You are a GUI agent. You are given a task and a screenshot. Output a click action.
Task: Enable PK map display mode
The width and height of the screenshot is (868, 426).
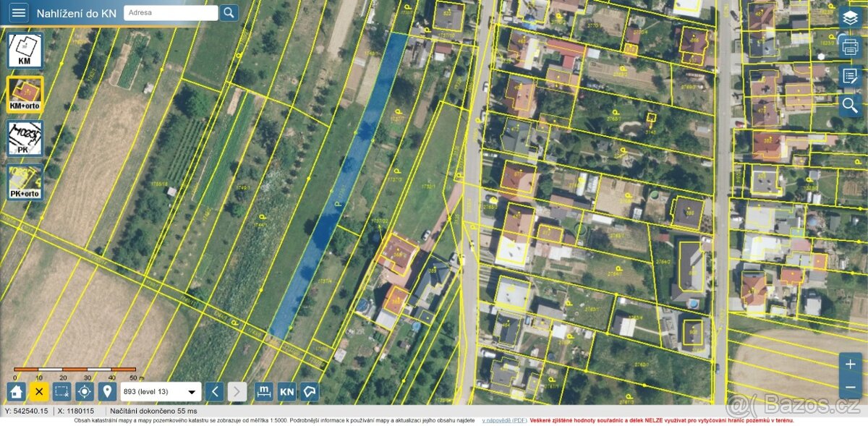[x=24, y=137]
